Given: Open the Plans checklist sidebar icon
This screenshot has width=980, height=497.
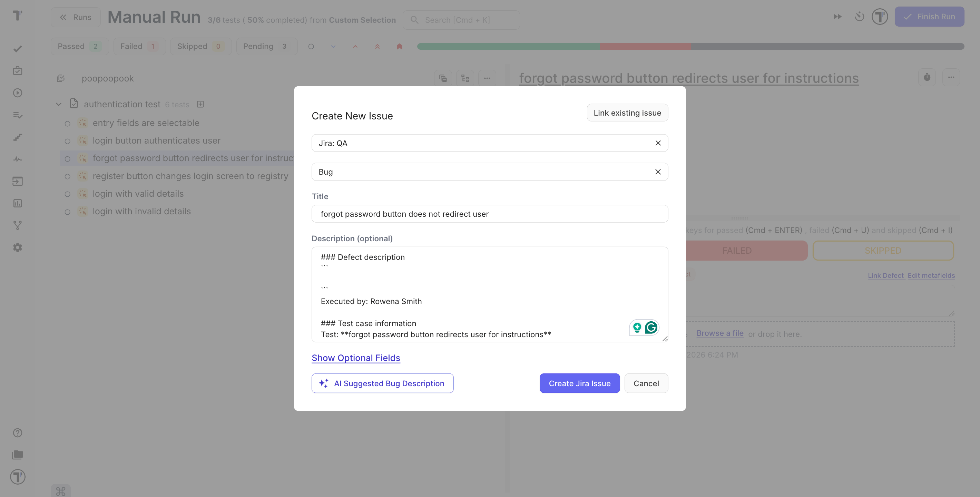Looking at the screenshot, I should (18, 115).
